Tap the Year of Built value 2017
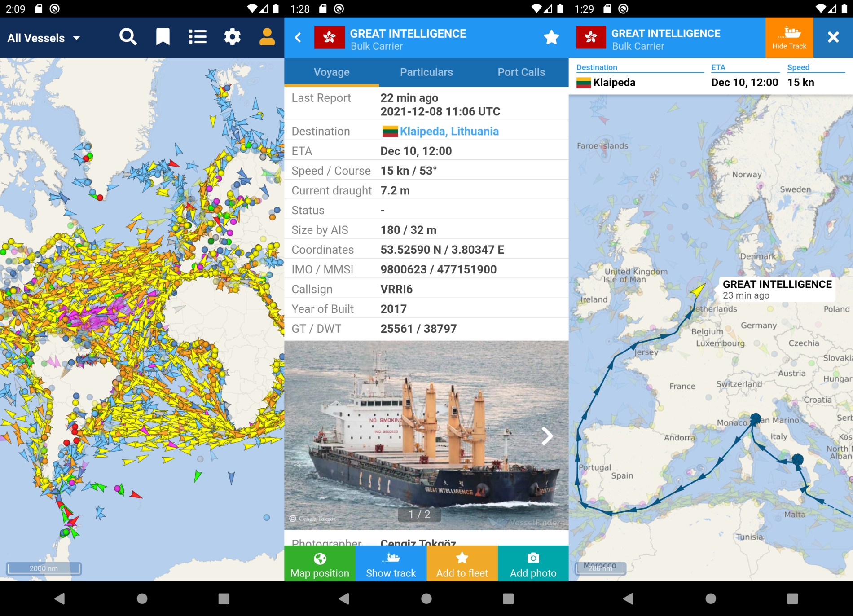 393,309
